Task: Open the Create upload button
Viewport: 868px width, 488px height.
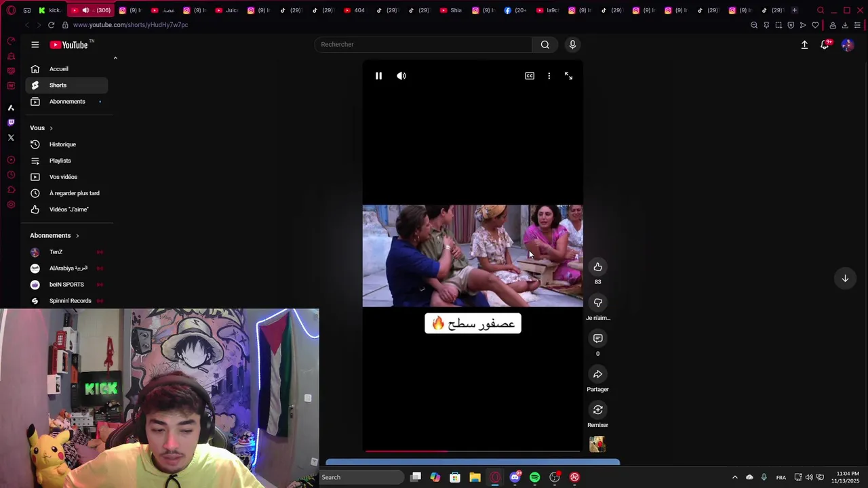Action: 804,45
